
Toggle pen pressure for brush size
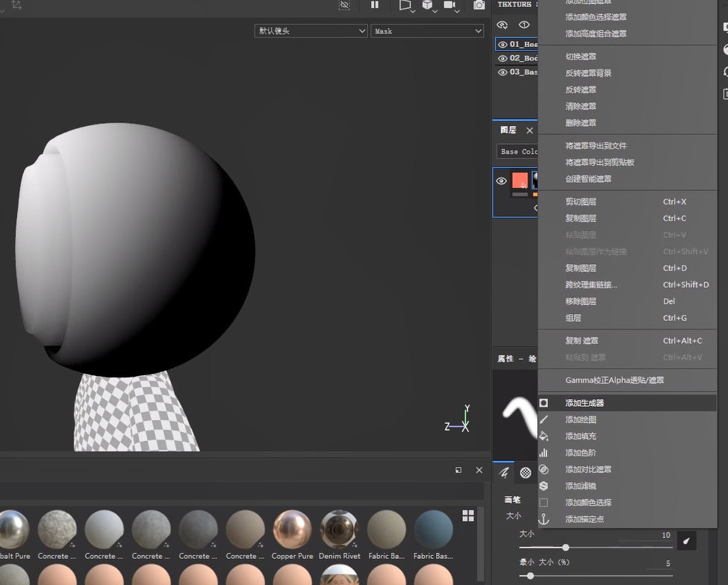pyautogui.click(x=687, y=541)
